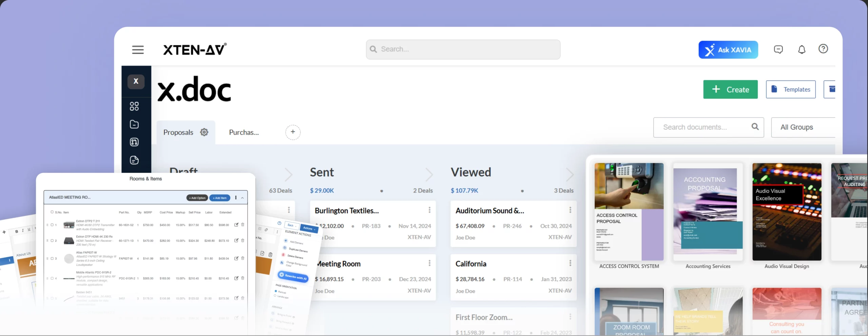The height and width of the screenshot is (336, 868).
Task: Open First Floor Zoom card options menu
Action: (570, 317)
